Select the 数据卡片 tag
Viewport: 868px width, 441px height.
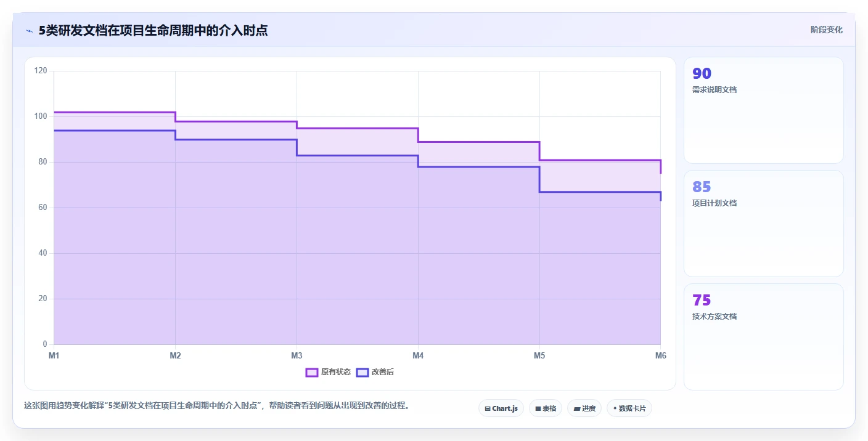point(629,408)
